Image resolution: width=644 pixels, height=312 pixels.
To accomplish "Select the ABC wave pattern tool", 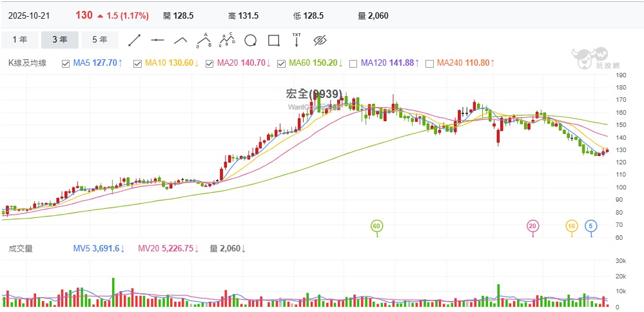I will point(204,40).
